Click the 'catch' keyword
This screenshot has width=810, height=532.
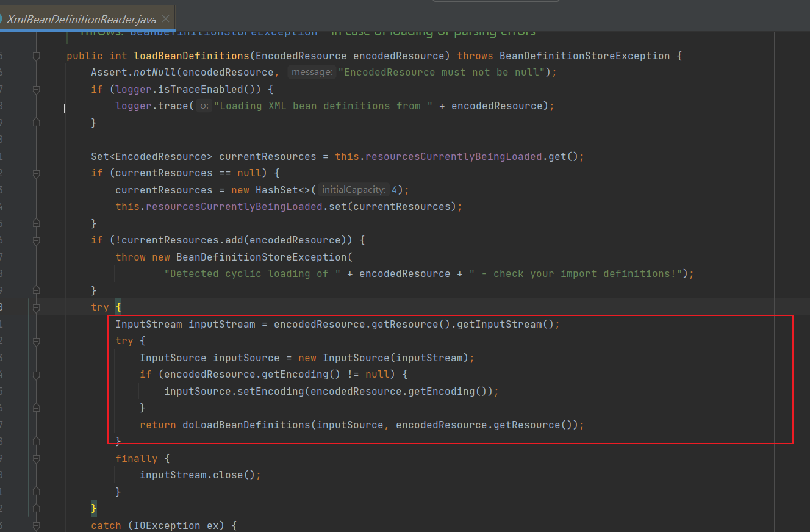click(106, 526)
